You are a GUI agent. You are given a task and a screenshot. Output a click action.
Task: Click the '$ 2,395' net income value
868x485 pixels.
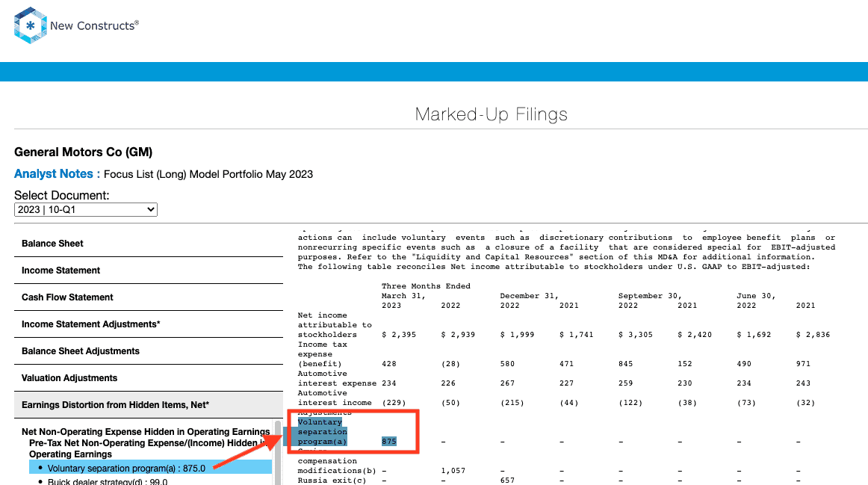pos(399,335)
